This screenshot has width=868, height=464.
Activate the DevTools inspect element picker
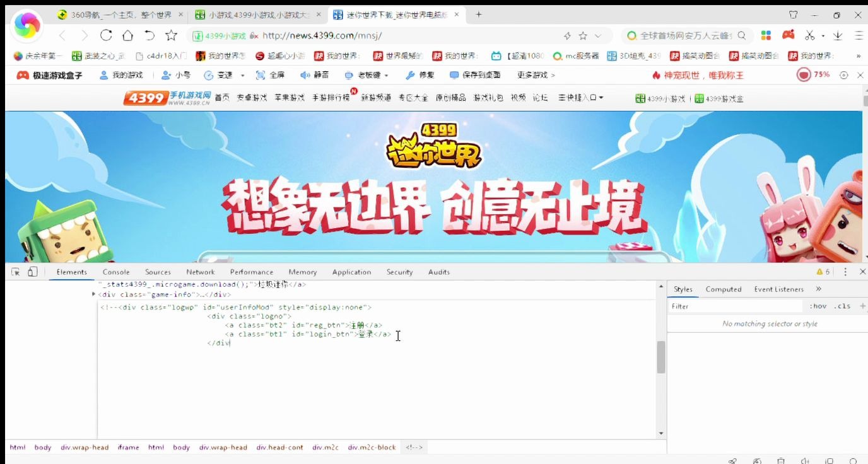tap(16, 272)
